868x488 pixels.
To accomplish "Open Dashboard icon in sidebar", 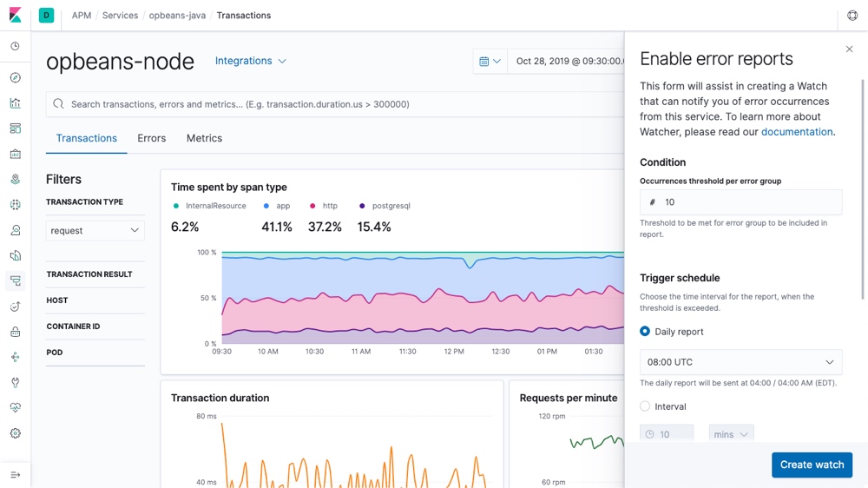I will (x=16, y=129).
